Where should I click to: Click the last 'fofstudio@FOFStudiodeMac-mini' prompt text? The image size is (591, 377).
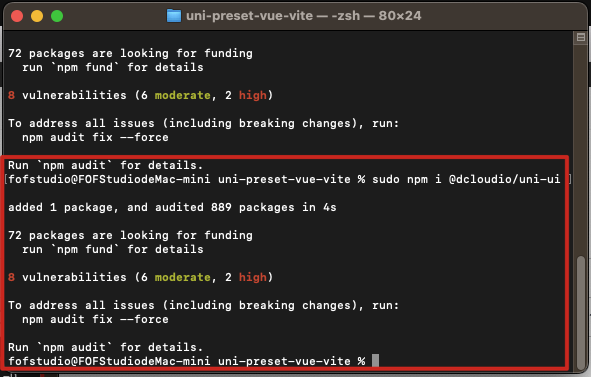pyautogui.click(x=109, y=361)
